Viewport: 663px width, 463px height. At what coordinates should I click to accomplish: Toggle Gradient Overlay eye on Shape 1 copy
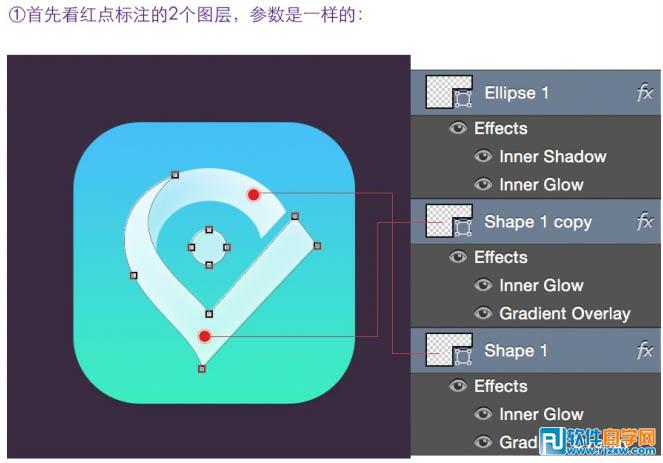point(483,313)
